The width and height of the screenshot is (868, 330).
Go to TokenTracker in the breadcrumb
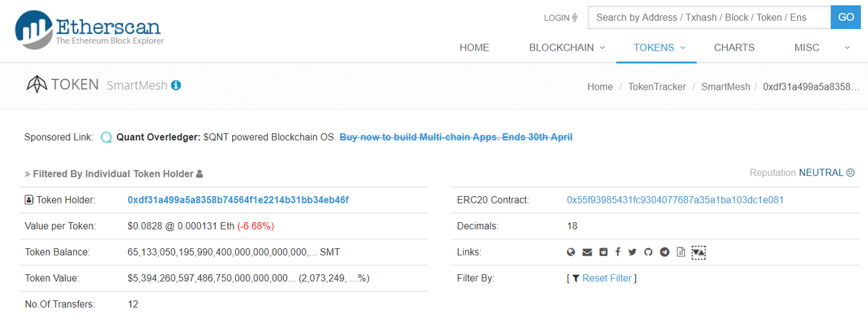click(x=657, y=86)
